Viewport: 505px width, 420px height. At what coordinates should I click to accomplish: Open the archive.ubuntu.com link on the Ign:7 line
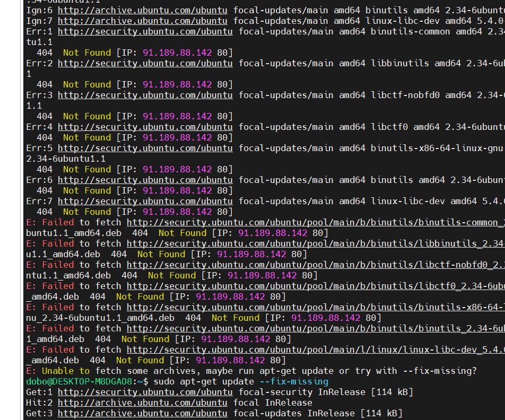(x=142, y=21)
